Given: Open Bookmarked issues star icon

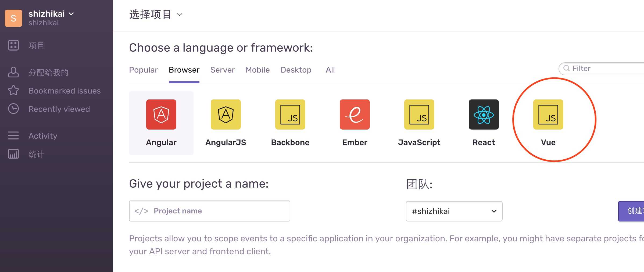Looking at the screenshot, I should [13, 91].
